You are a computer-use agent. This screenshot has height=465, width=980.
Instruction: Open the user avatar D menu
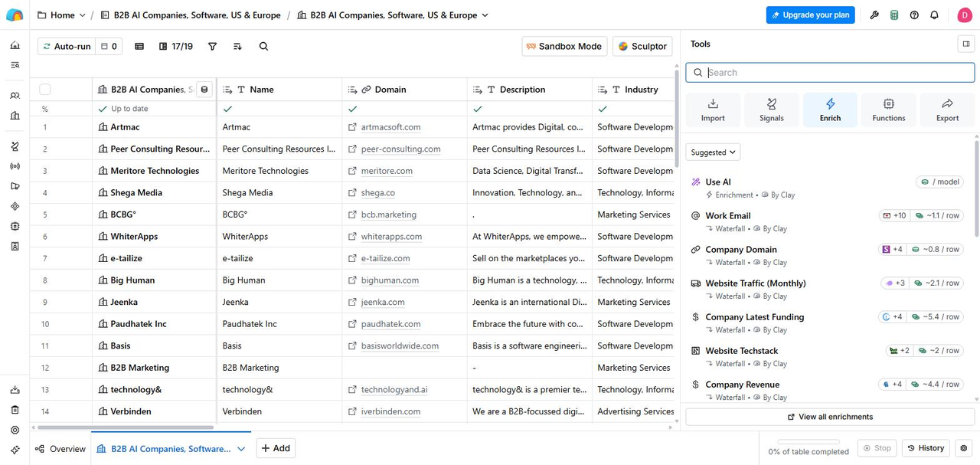tap(965, 15)
